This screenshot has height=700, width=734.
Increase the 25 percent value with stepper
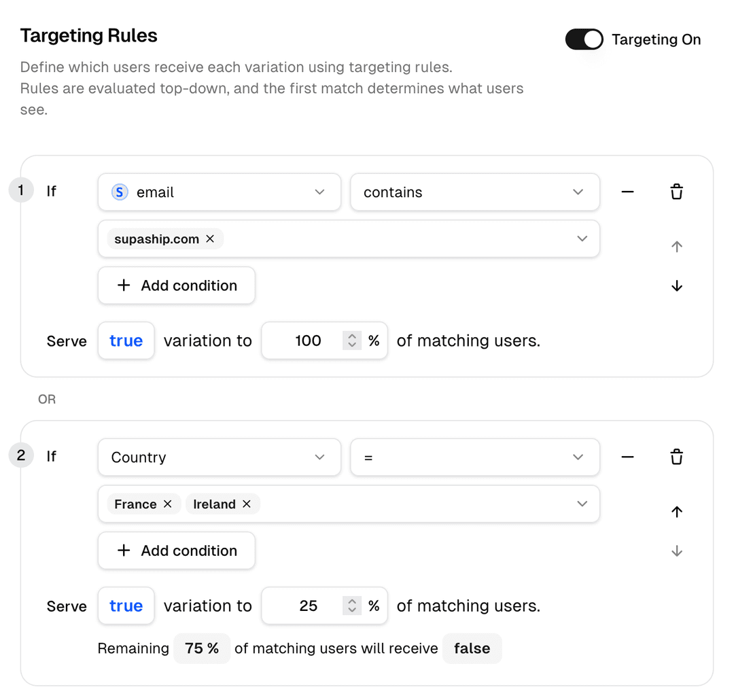352,602
